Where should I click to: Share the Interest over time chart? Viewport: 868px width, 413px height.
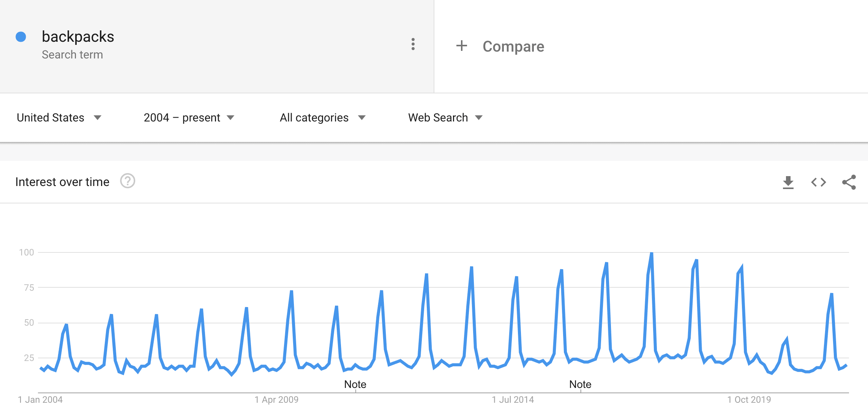(x=849, y=182)
